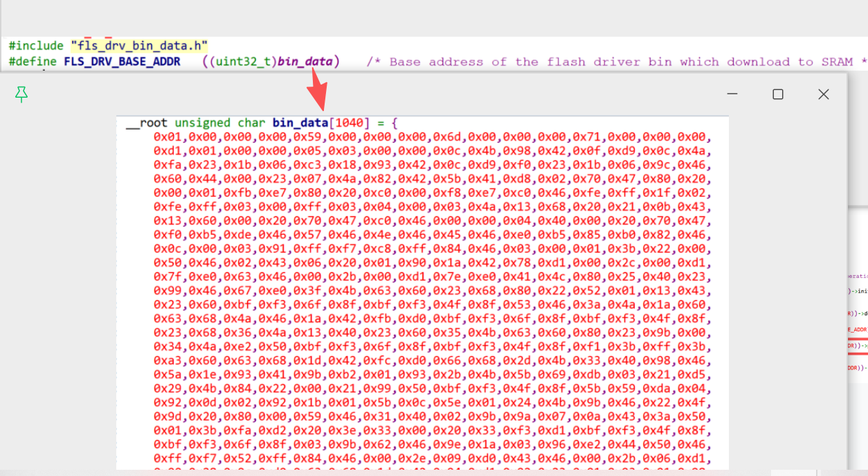The height and width of the screenshot is (476, 868).
Task: Click the uint32_t cast in the define
Action: (x=243, y=62)
